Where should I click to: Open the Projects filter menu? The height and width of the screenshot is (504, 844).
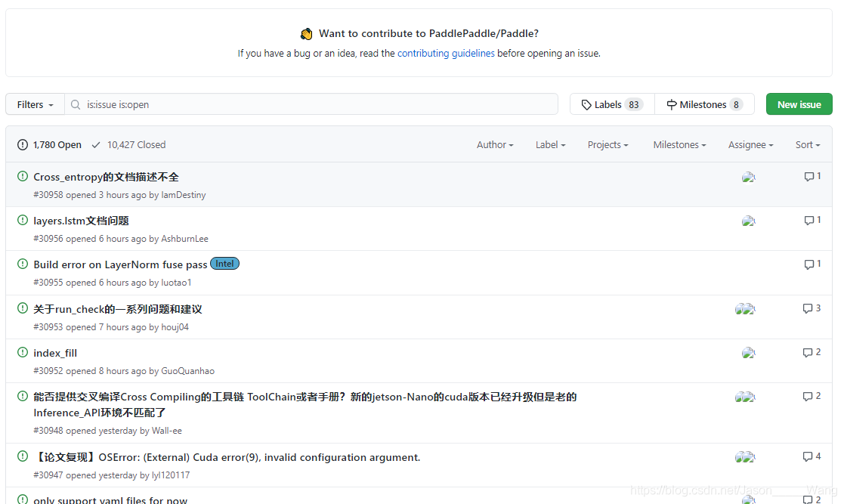(607, 145)
